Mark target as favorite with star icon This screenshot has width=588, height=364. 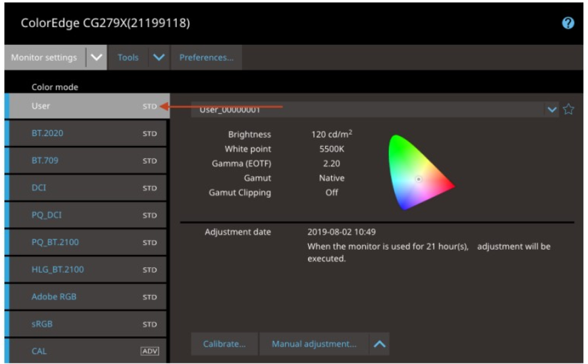coord(568,110)
